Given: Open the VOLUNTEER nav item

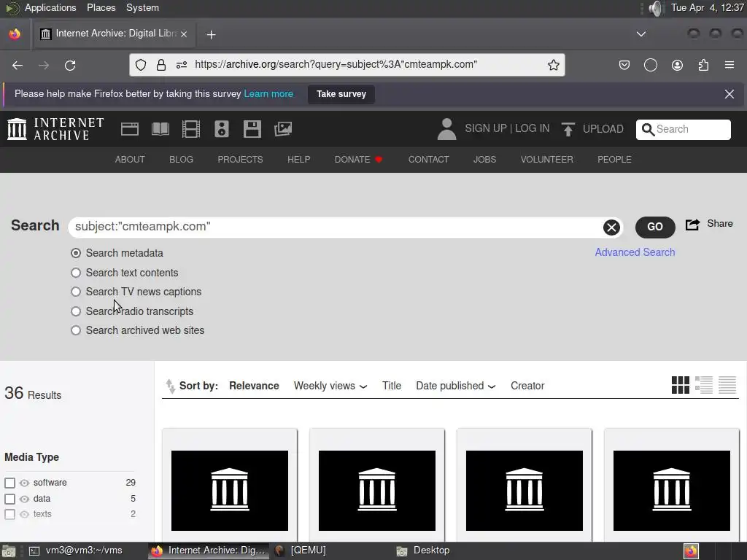Looking at the screenshot, I should click(546, 160).
